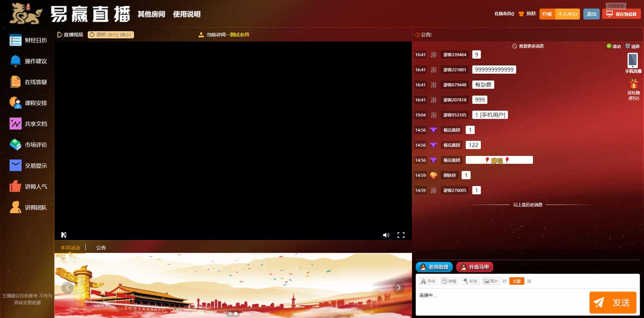Image resolution: width=644 pixels, height=318 pixels.
Task: Click in the chat message input area
Action: point(502,302)
